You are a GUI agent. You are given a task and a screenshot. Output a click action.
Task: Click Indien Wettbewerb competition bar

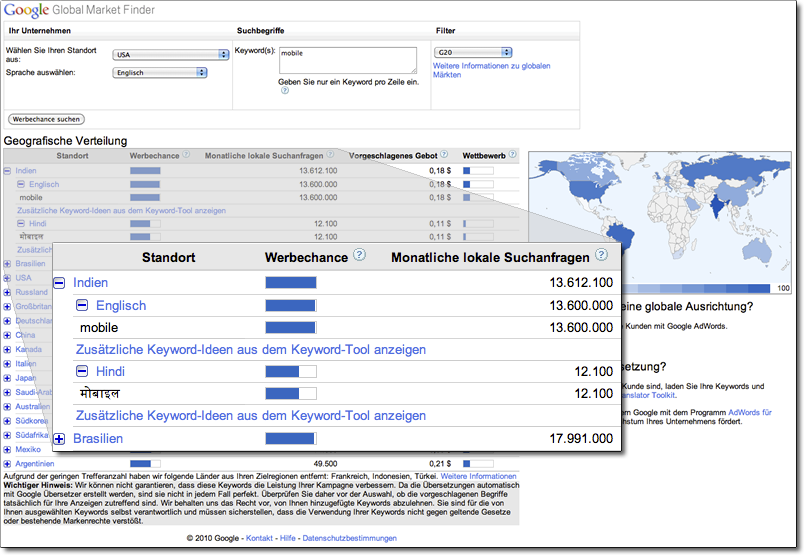(478, 170)
